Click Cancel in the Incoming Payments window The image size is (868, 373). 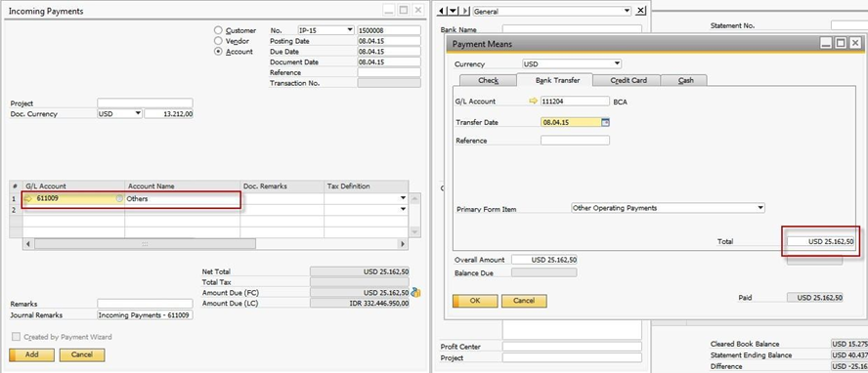click(82, 354)
